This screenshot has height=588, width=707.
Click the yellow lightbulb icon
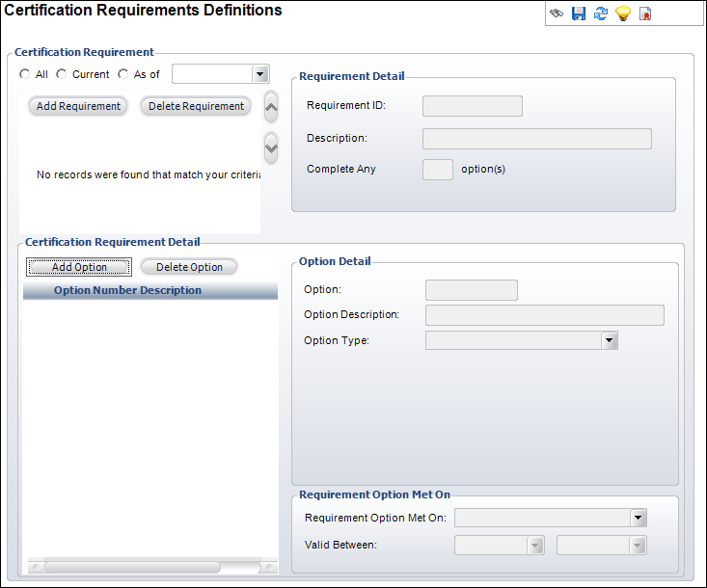(x=623, y=13)
